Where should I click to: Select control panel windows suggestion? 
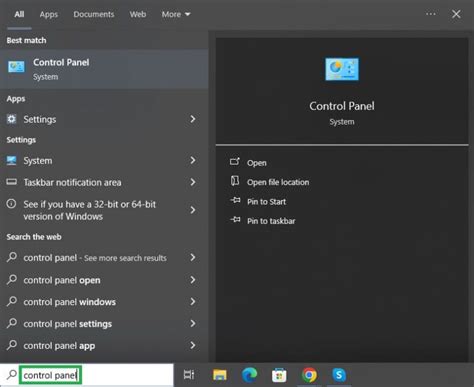104,302
